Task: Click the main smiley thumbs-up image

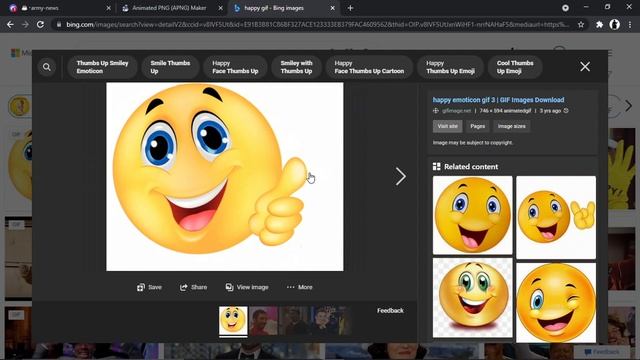Action: (224, 177)
